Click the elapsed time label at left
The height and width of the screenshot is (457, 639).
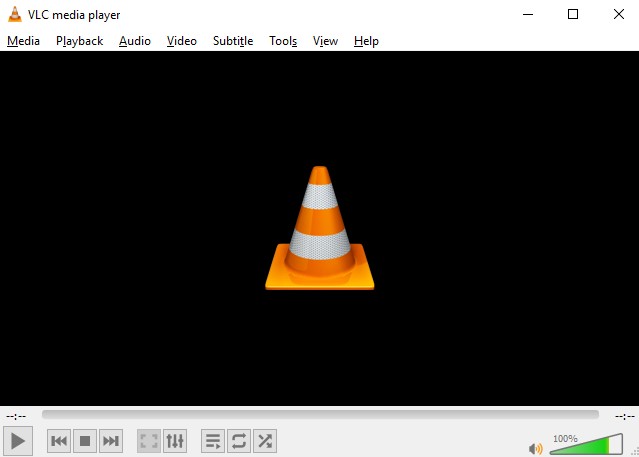point(16,416)
